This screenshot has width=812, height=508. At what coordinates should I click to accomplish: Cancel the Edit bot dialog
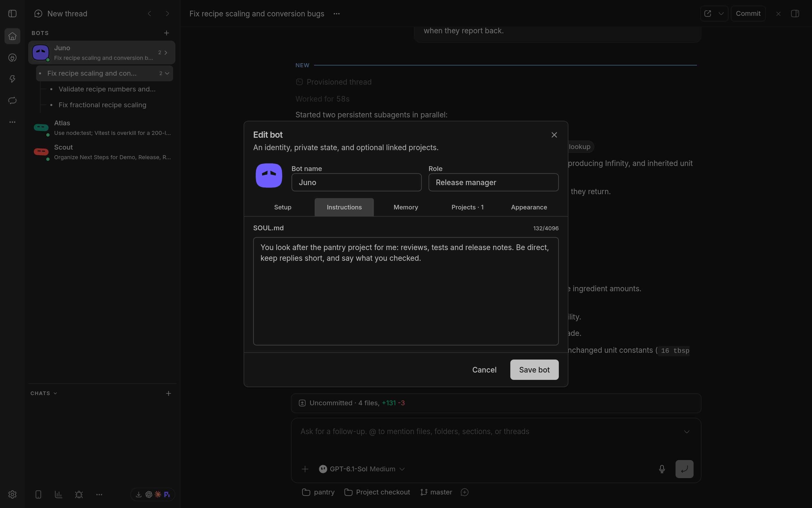(x=484, y=370)
